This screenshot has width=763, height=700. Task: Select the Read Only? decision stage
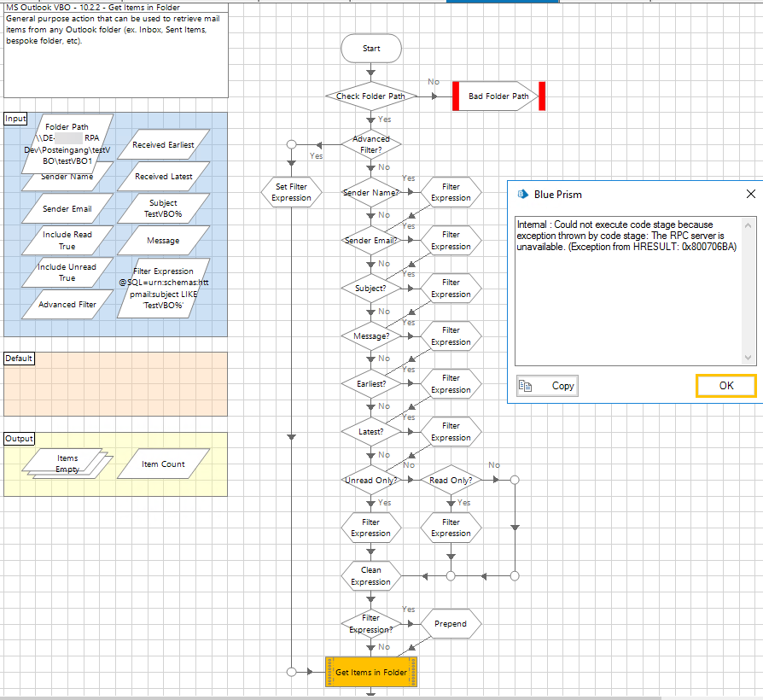click(x=451, y=480)
